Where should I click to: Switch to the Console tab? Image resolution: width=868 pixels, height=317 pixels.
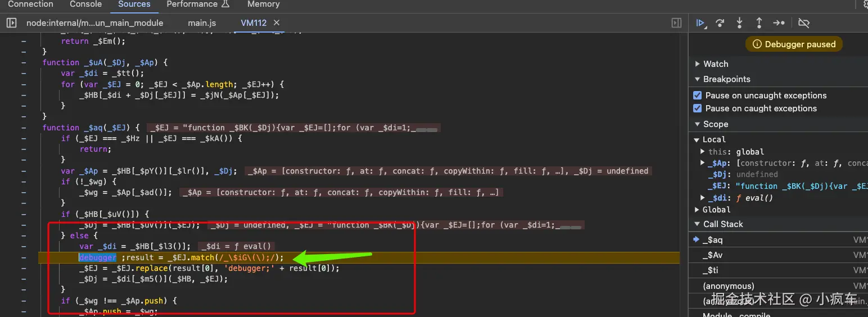(x=86, y=4)
